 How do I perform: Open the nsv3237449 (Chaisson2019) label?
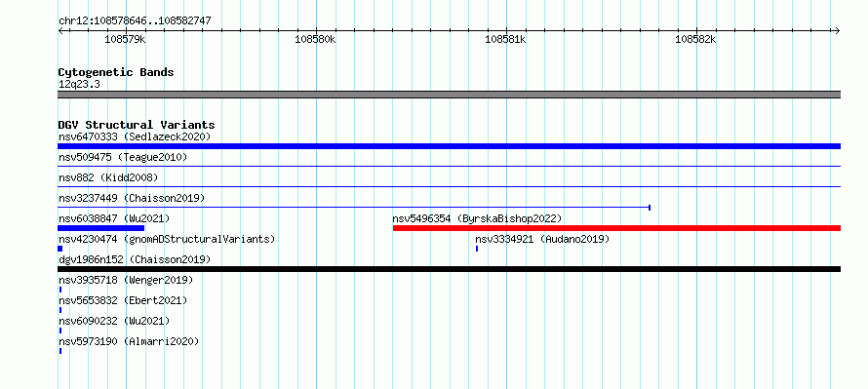coord(132,198)
